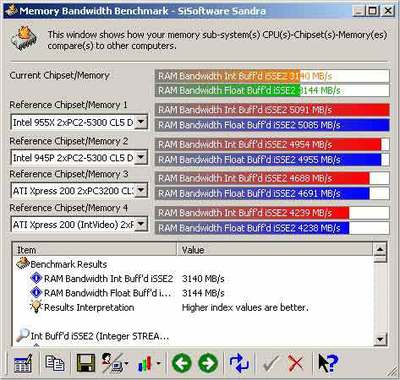Click the user and computer toolbar icon

pos(114,363)
